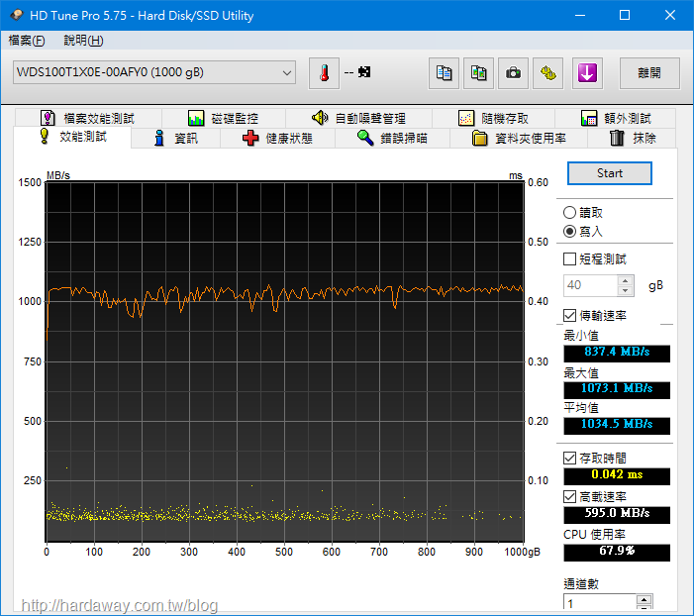Toggle the 存取時間 access time checkbox
The image size is (694, 616).
click(x=569, y=458)
